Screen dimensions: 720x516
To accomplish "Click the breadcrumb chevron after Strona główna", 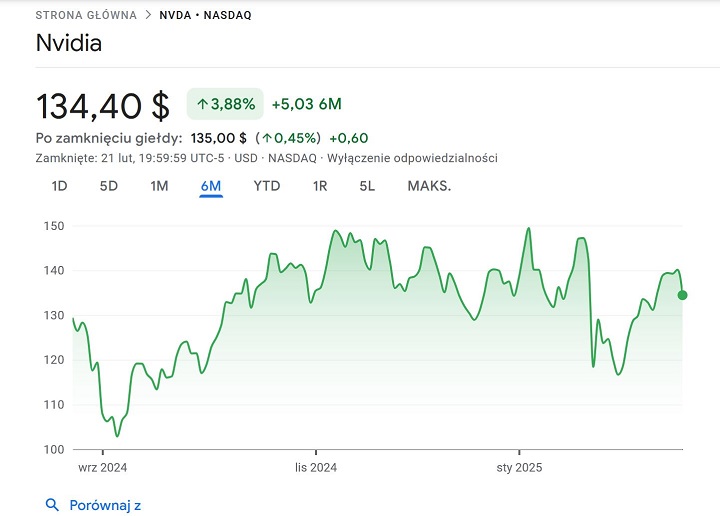I will (x=148, y=16).
